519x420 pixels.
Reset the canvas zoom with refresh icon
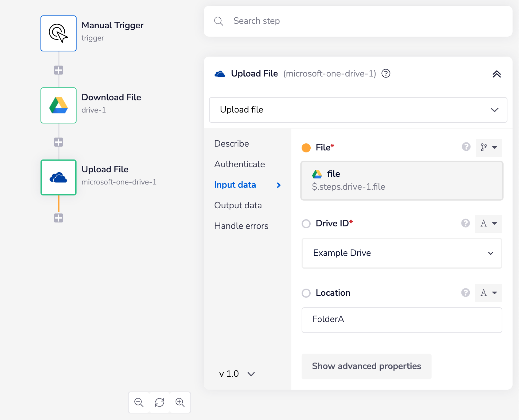click(159, 402)
